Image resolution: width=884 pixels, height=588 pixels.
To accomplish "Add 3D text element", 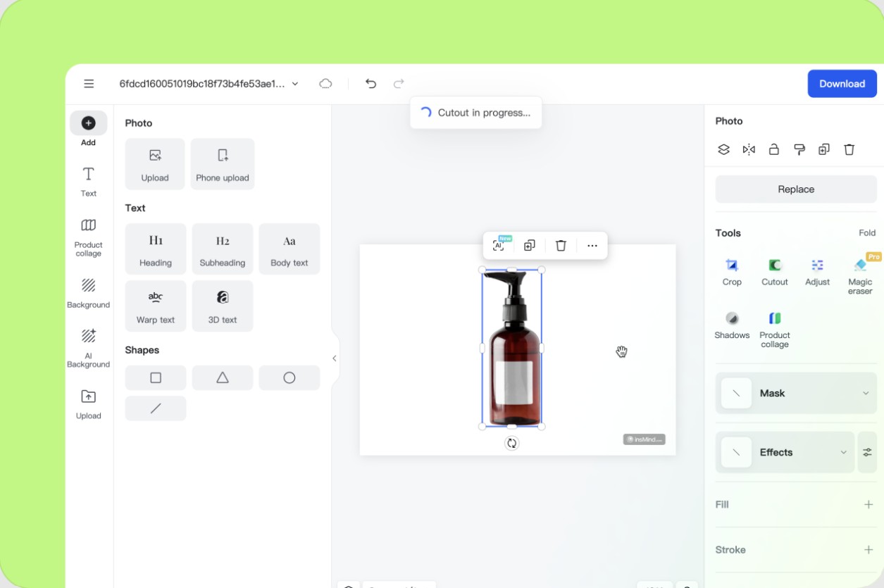I will tap(223, 306).
